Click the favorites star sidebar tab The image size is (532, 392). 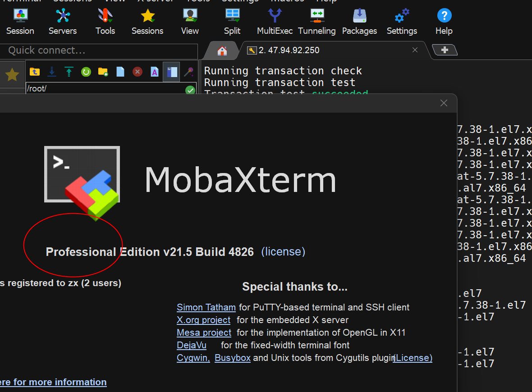[x=12, y=74]
